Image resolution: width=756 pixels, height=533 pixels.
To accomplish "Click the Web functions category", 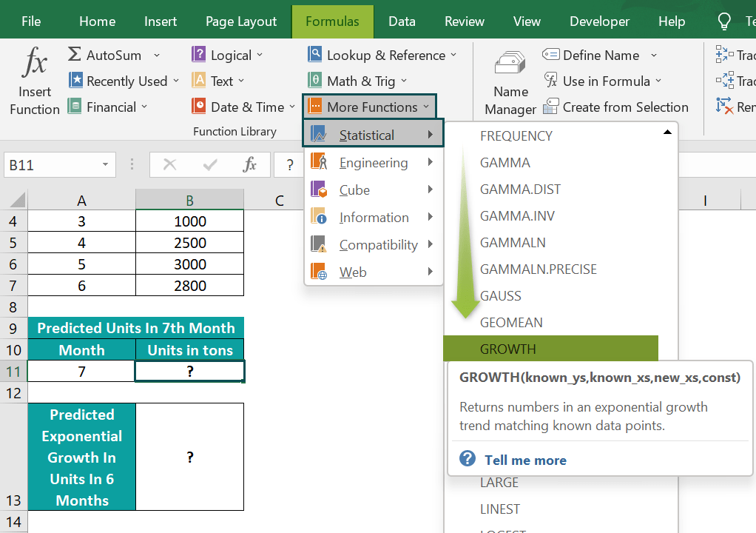I will coord(374,271).
